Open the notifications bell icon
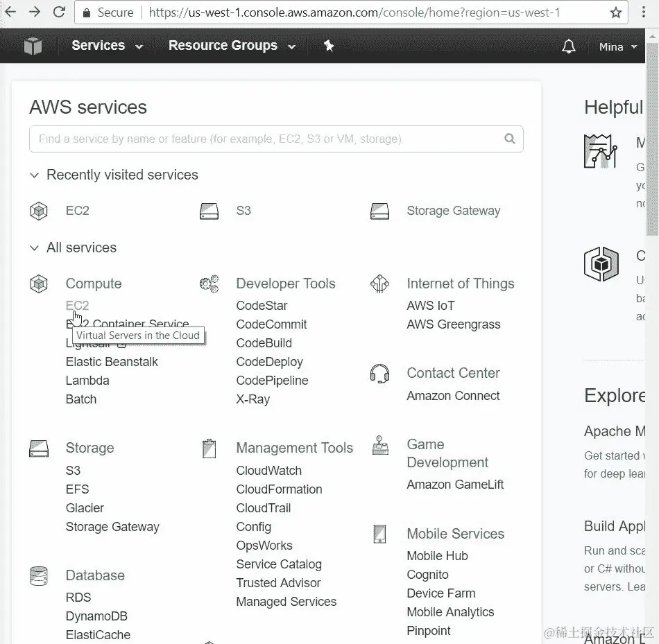Screen dimensions: 659x644 tap(569, 46)
